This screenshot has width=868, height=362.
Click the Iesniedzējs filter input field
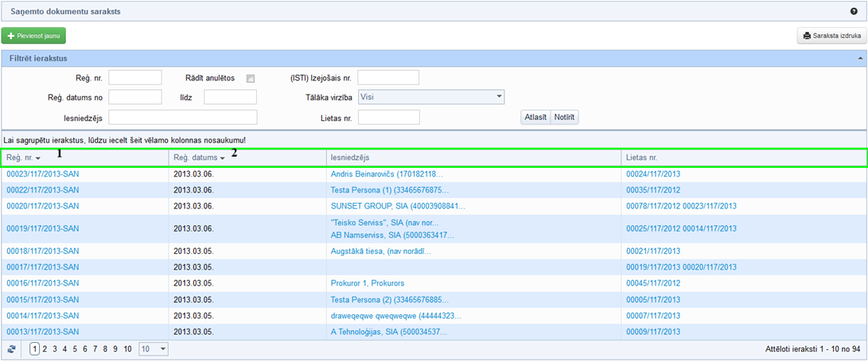click(183, 118)
